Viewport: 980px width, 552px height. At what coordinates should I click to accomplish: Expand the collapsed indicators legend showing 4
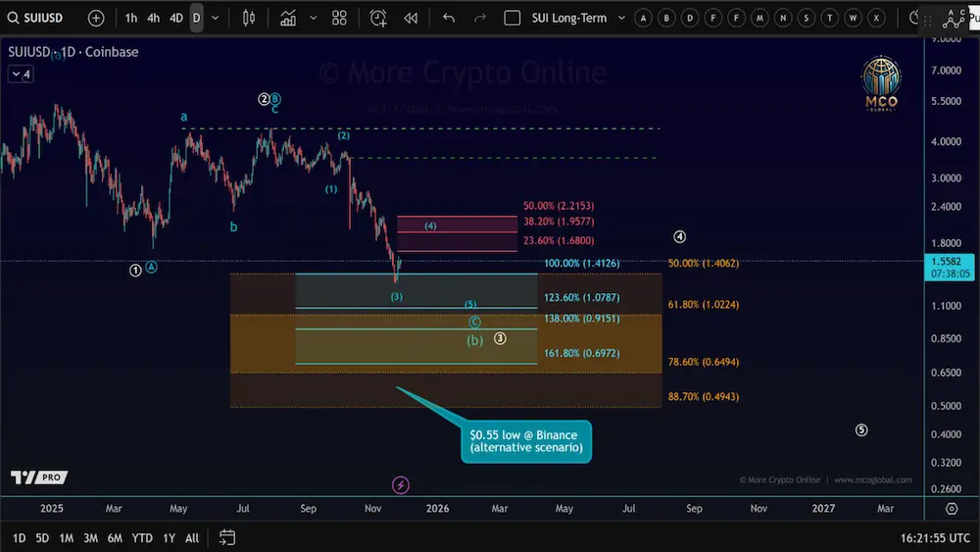pyautogui.click(x=20, y=74)
